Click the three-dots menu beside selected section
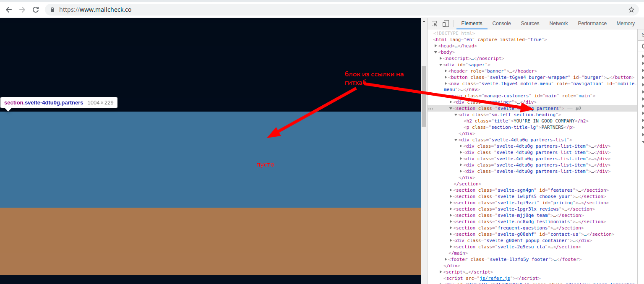644x284 pixels. 430,108
